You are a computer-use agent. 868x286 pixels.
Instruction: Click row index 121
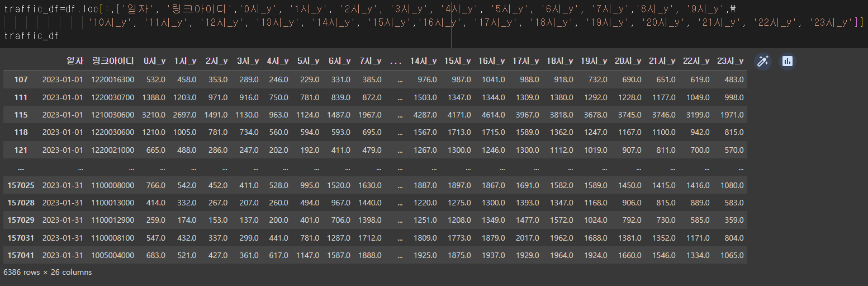pyautogui.click(x=21, y=149)
